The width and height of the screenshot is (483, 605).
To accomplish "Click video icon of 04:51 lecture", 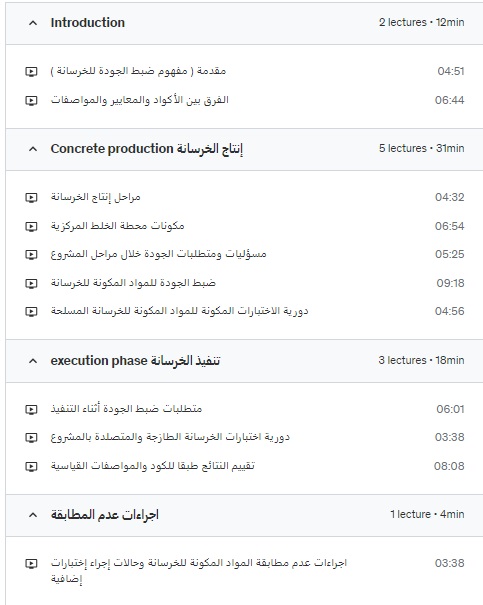I will click(31, 71).
